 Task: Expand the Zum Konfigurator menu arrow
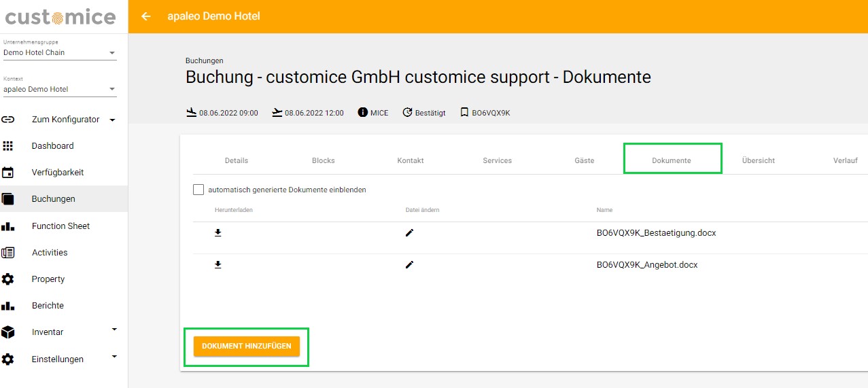pyautogui.click(x=112, y=120)
